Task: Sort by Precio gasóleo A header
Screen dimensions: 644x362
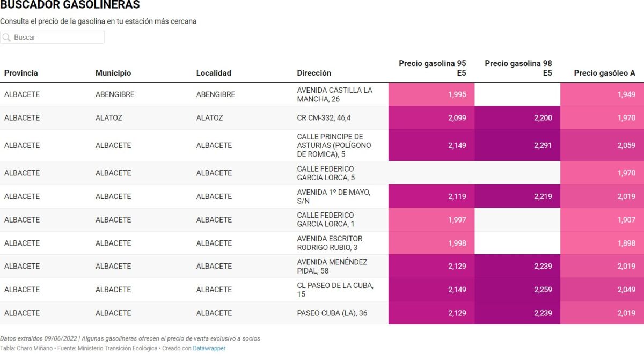Action: 605,73
